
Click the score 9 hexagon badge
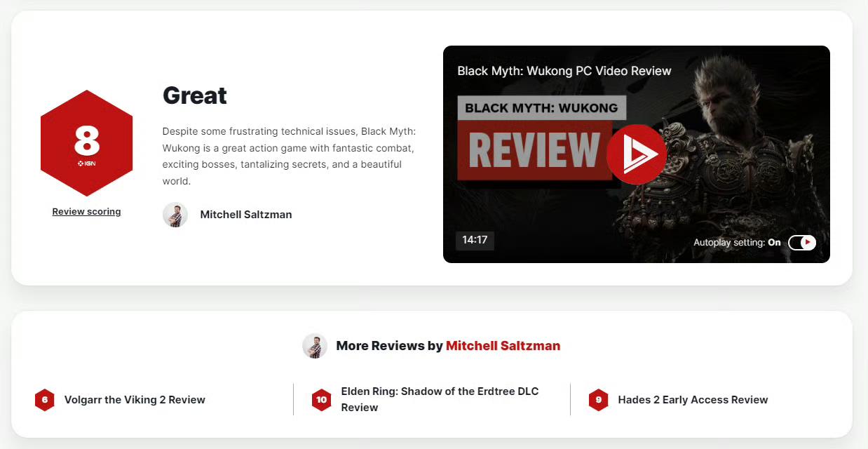point(599,400)
